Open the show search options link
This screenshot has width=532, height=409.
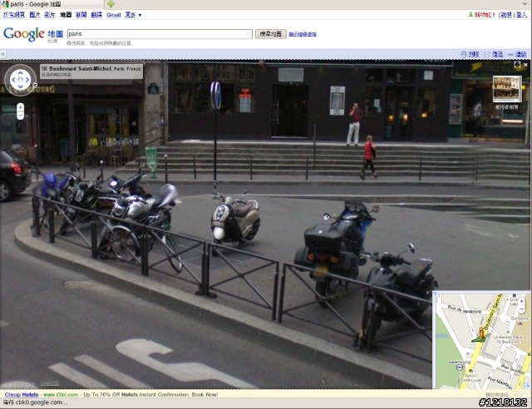click(303, 34)
